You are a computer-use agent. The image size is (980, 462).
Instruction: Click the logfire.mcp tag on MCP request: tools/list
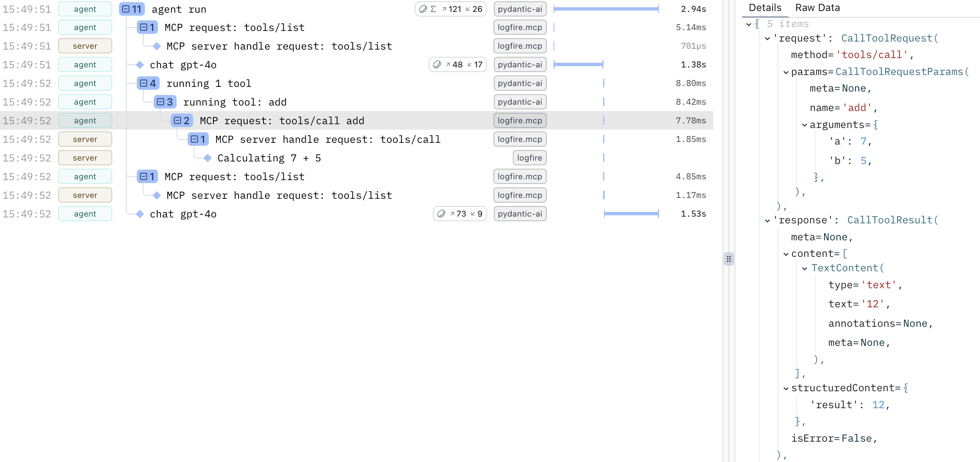(520, 27)
